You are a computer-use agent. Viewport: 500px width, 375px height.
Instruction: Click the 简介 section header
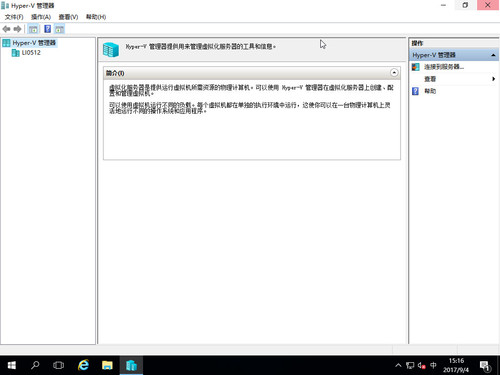(x=252, y=73)
